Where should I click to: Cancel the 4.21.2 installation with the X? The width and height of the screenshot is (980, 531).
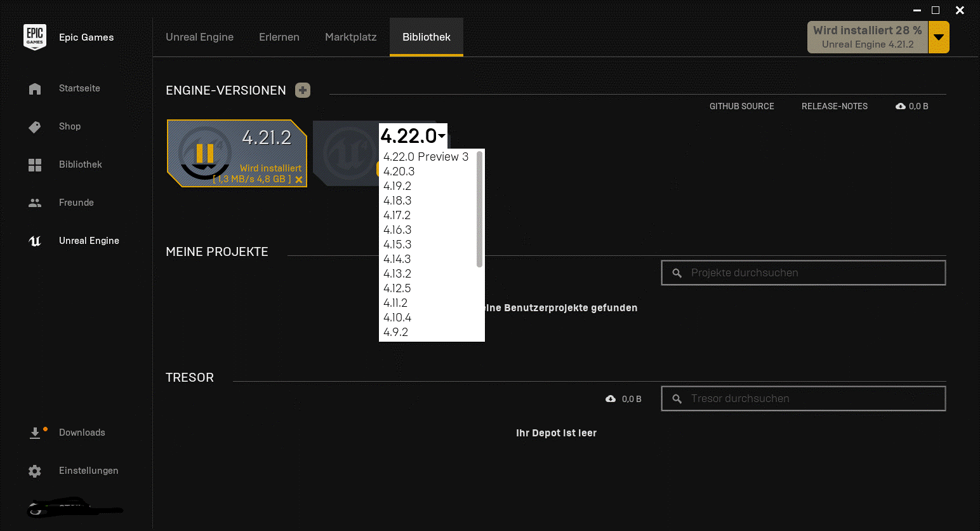point(299,180)
